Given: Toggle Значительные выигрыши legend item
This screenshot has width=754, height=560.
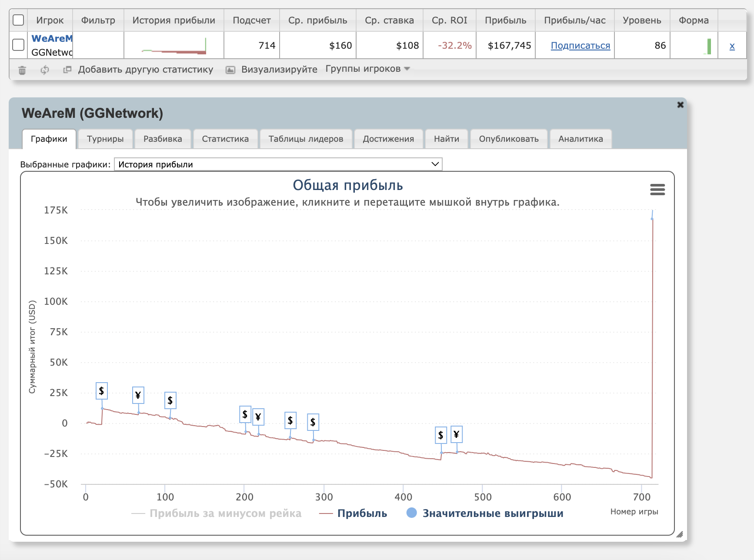Looking at the screenshot, I should [492, 513].
